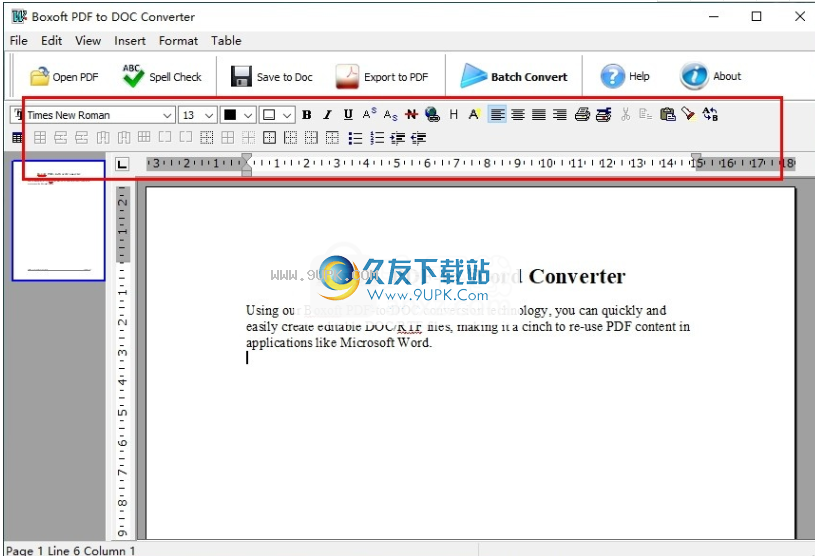Click the H hidden text icon
This screenshot has height=556, width=815.
pos(454,114)
